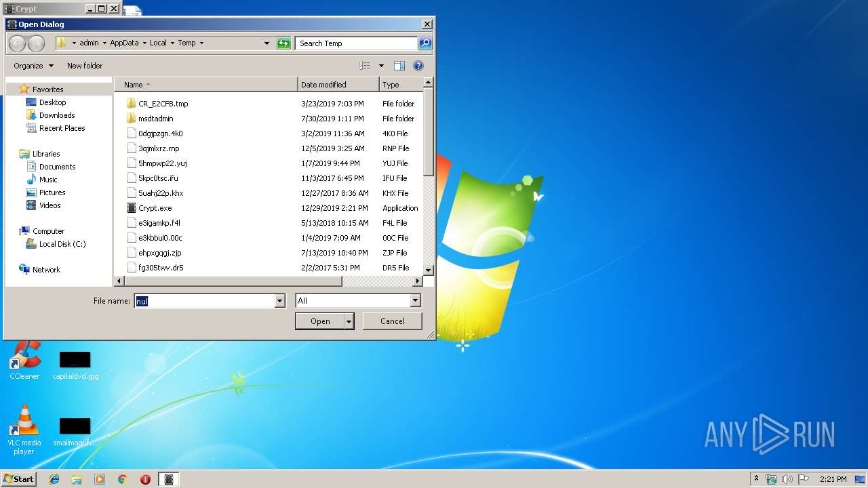868x488 pixels.
Task: Select file fg305twv.dr5
Action: 161,268
